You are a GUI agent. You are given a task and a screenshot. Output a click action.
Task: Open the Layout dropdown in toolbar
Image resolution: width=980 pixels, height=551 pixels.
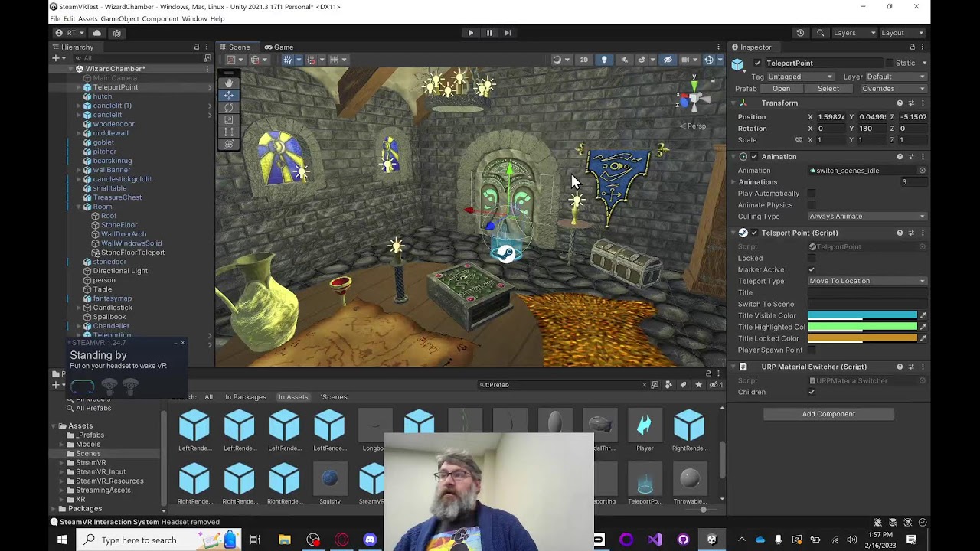click(902, 33)
